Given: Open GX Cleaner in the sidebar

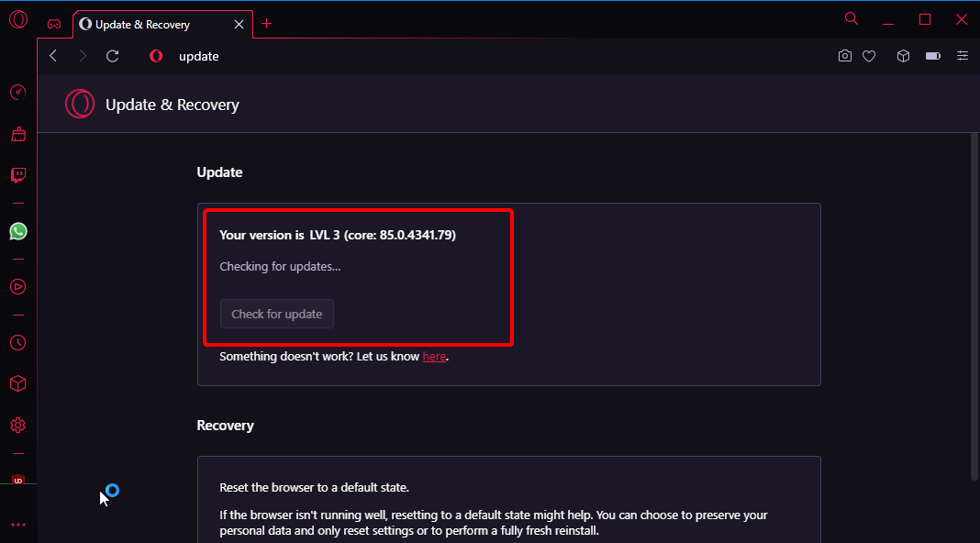Looking at the screenshot, I should click(18, 134).
